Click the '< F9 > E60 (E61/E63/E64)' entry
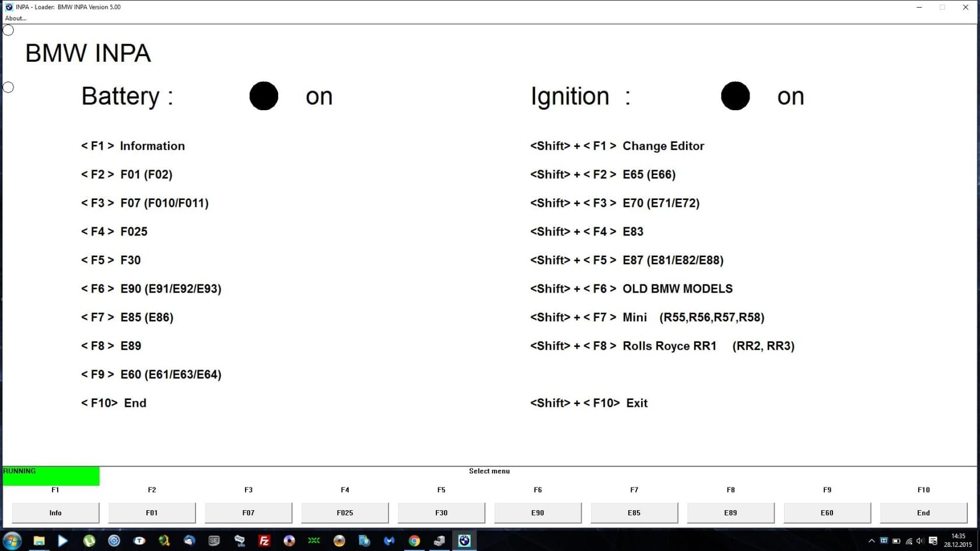The height and width of the screenshot is (551, 980). (151, 374)
